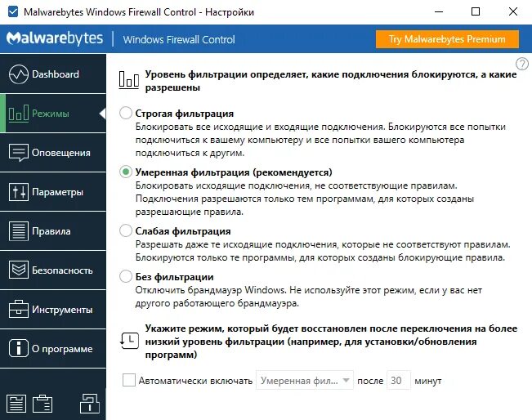The height and width of the screenshot is (420, 532).
Task: Maximize the settings window
Action: 476,12
